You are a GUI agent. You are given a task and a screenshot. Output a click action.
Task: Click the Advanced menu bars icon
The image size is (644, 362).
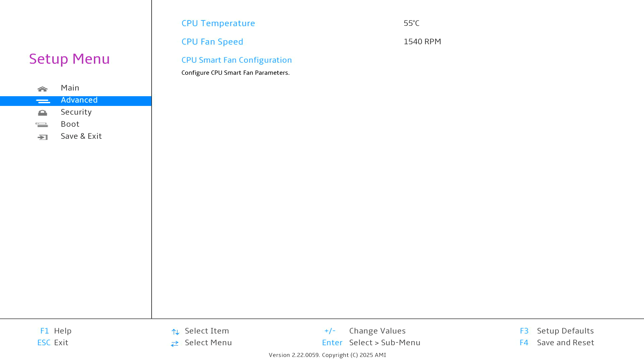point(43,101)
